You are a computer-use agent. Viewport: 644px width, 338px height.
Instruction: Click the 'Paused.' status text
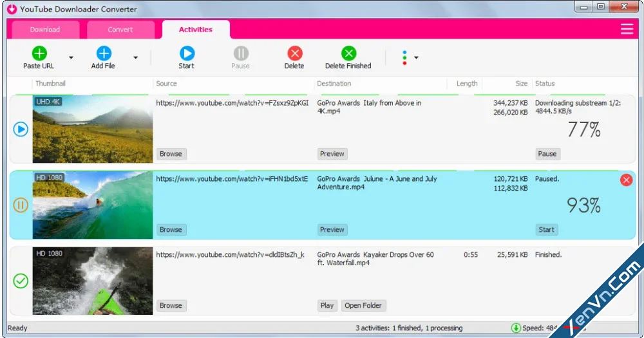pos(547,179)
